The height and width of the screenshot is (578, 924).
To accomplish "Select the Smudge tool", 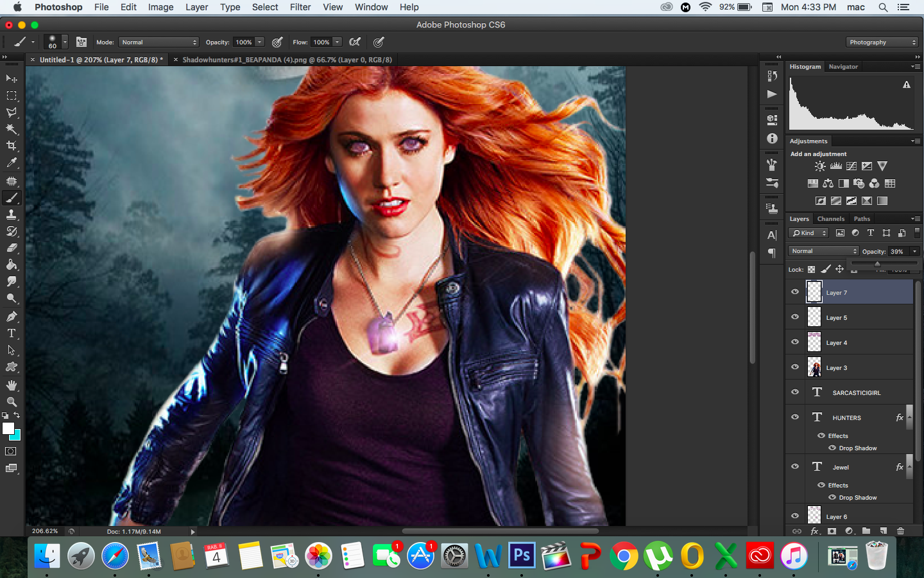I will (12, 281).
